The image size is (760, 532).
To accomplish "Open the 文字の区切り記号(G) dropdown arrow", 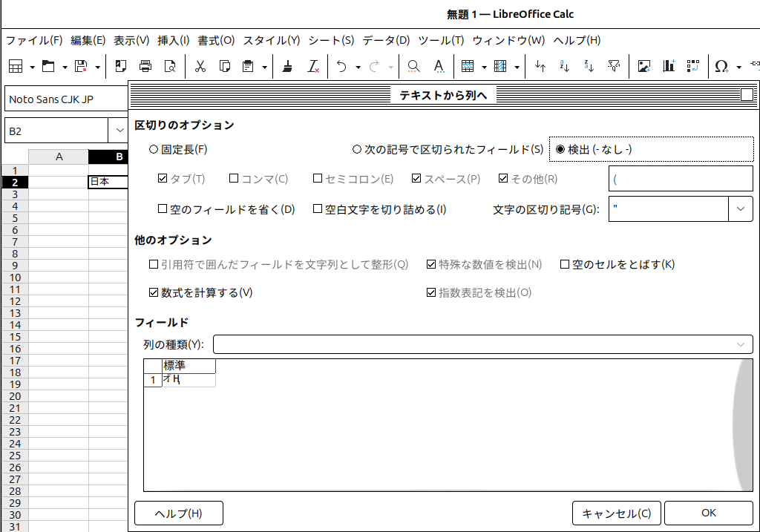I will pos(741,208).
